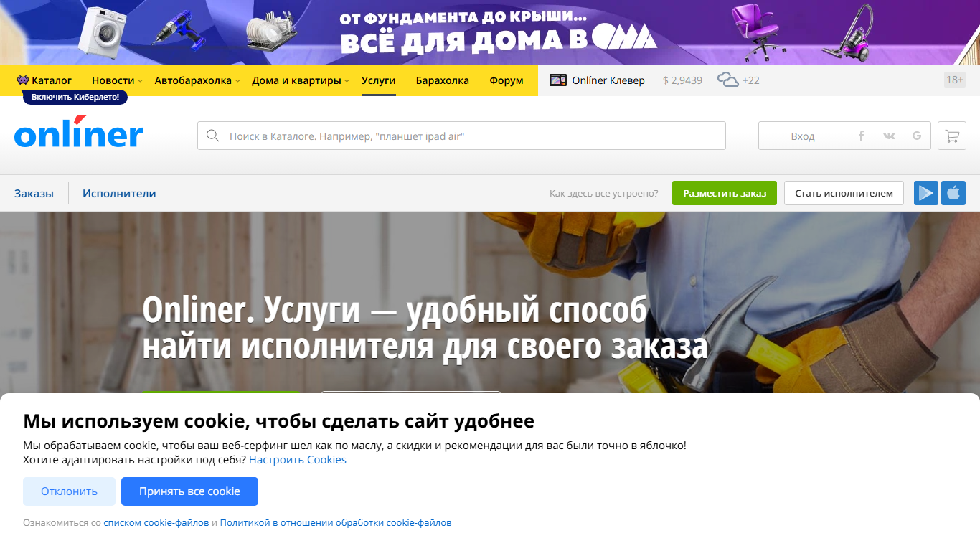Sign in with Google icon
The width and height of the screenshot is (980, 551).
pyautogui.click(x=917, y=136)
